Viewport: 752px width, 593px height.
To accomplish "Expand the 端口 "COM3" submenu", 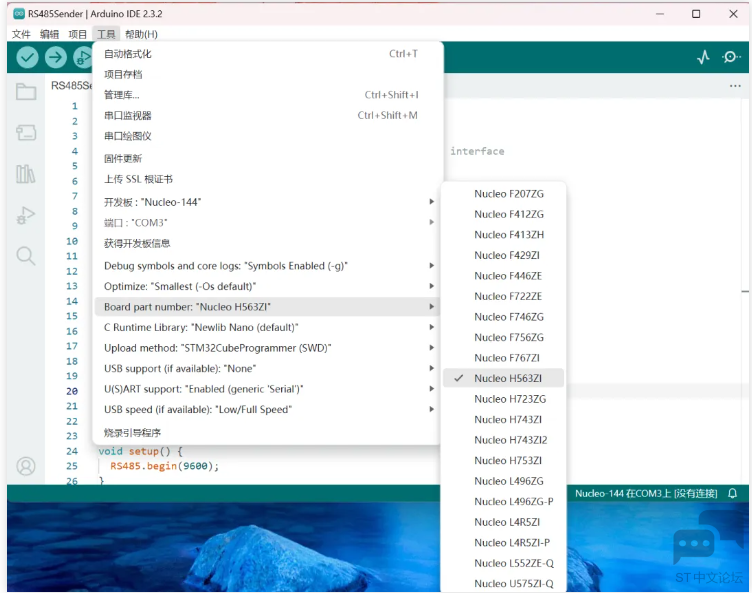I will pyautogui.click(x=267, y=223).
